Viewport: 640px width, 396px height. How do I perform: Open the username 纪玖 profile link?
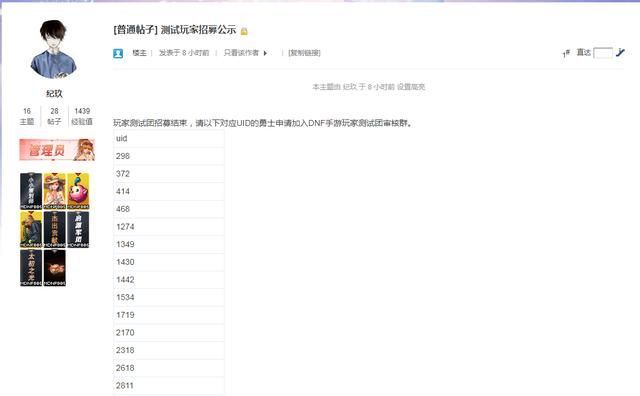[x=54, y=93]
